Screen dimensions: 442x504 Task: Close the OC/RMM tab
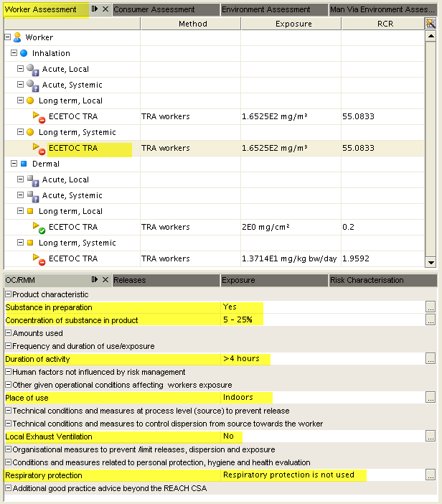tap(105, 280)
